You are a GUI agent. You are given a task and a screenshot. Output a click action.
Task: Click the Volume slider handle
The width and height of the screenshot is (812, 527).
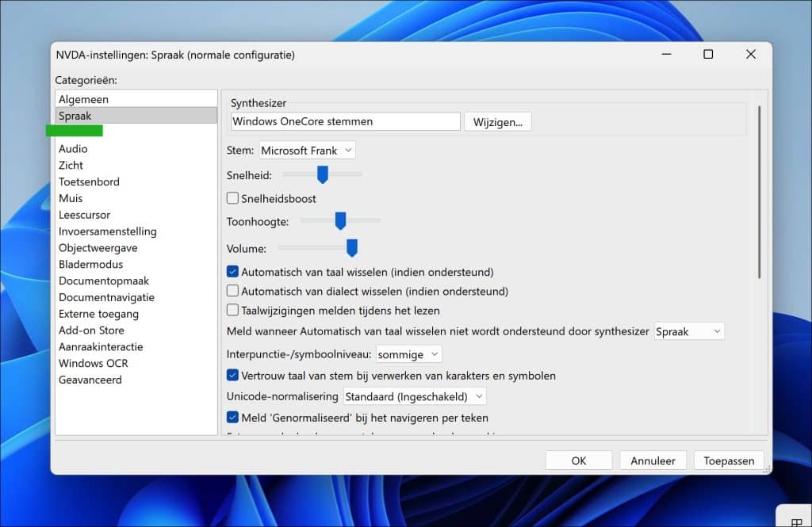(352, 248)
